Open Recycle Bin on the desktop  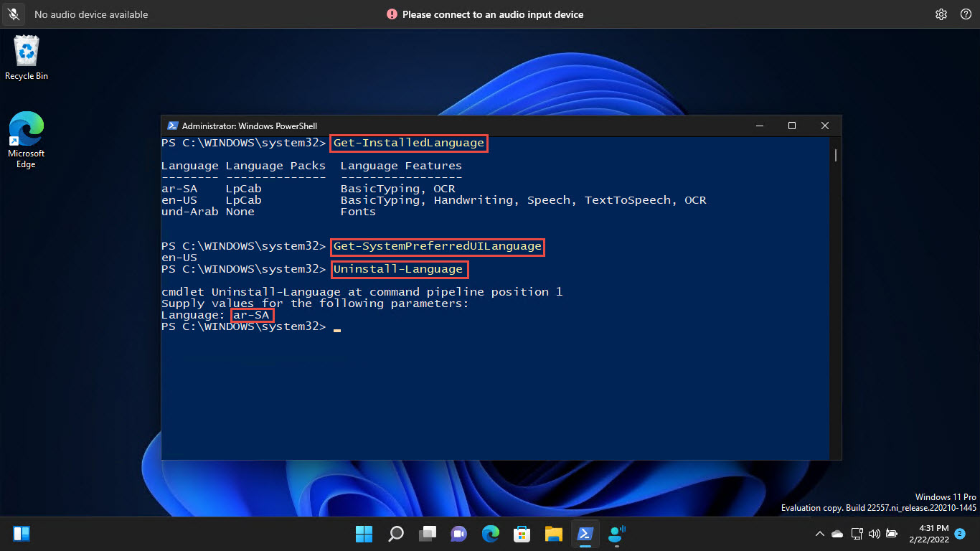click(x=26, y=53)
